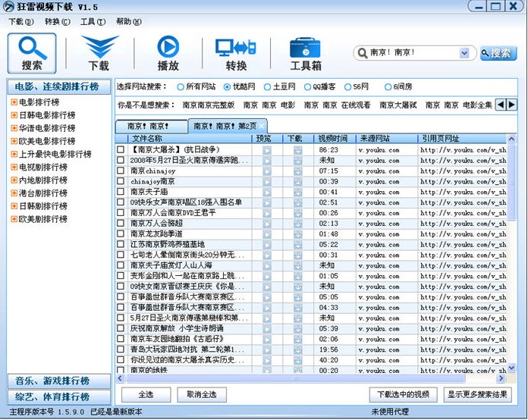The width and height of the screenshot is (528, 420).
Task: Check the box for 南京夫子庙
Action: [120, 192]
